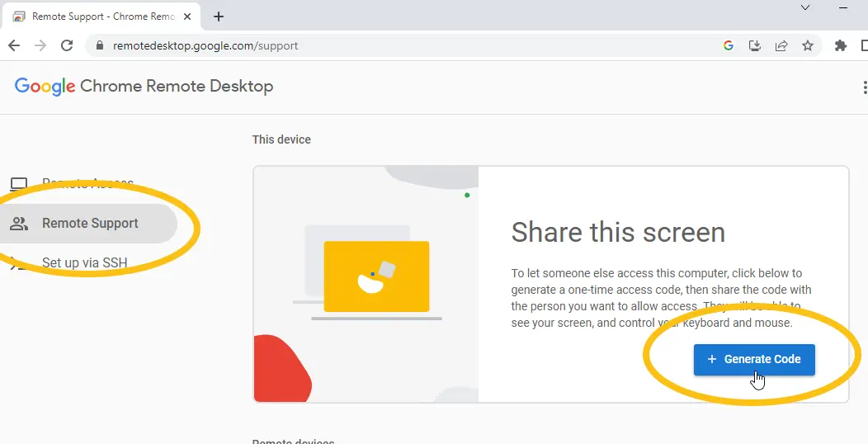
Task: Click the Remote Support people icon
Action: tap(19, 224)
